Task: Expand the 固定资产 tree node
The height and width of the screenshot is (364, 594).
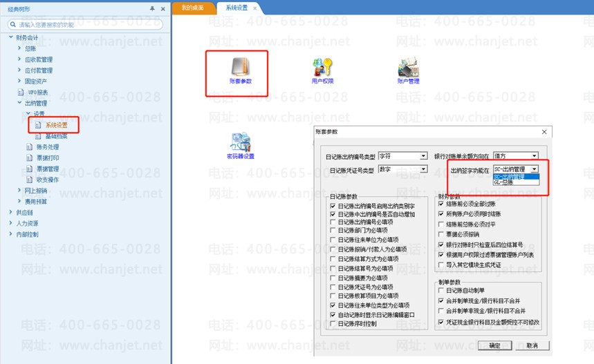Action: [x=19, y=81]
